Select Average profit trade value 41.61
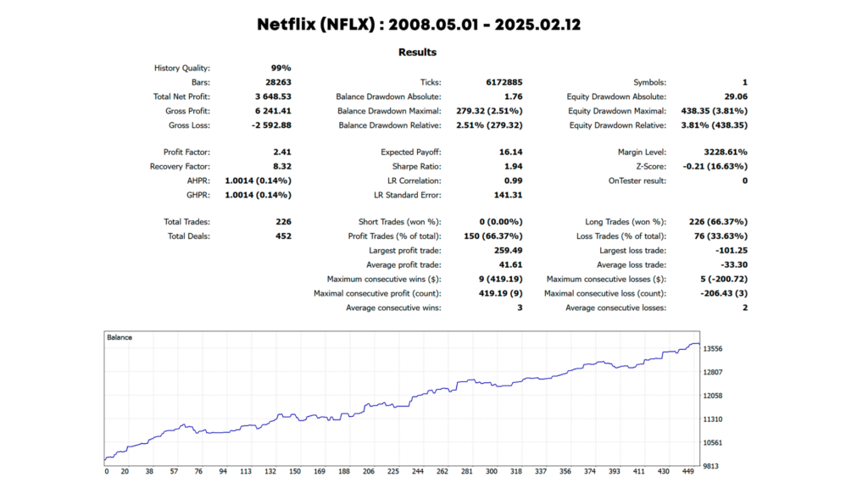 (x=510, y=265)
